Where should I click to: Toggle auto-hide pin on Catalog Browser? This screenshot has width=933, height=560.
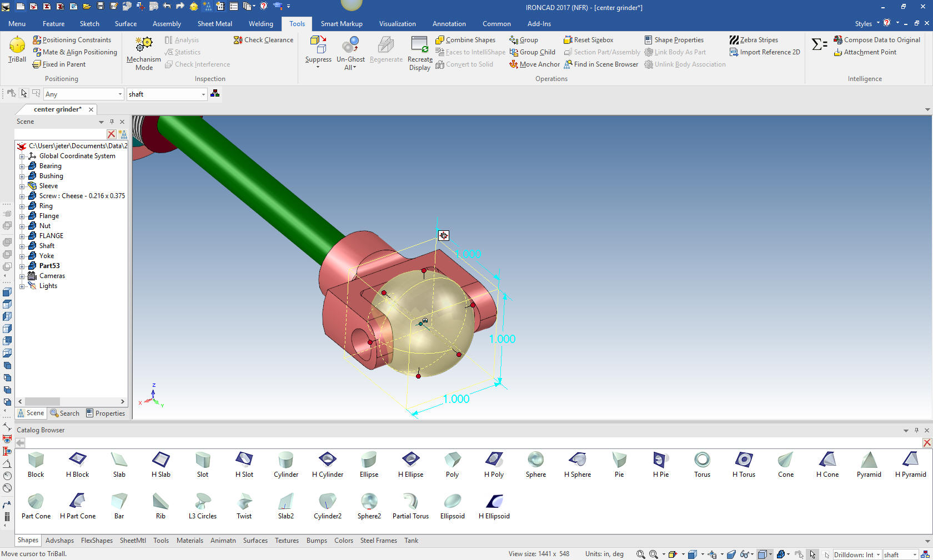pos(916,430)
